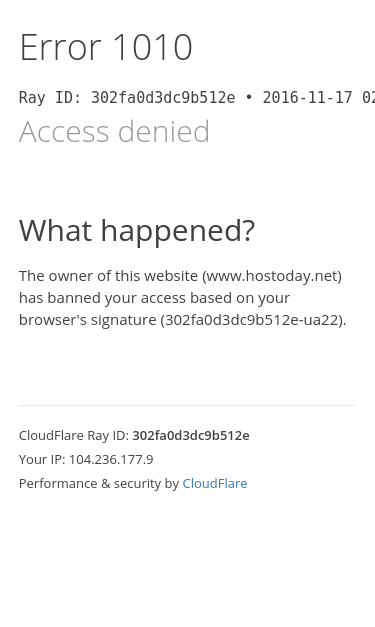Click the 'Ray ID:' label at top
Viewport: 375px width, 627px height.
(x=50, y=98)
